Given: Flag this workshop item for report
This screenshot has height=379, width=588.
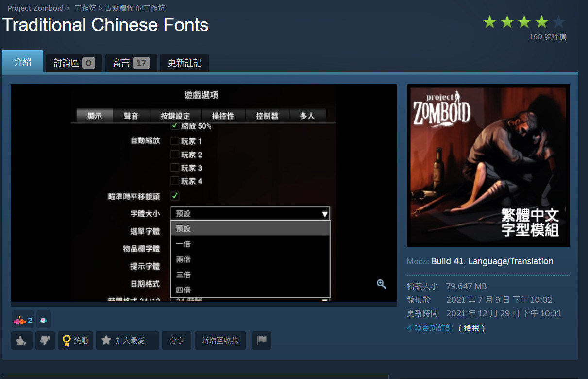Looking at the screenshot, I should point(262,341).
